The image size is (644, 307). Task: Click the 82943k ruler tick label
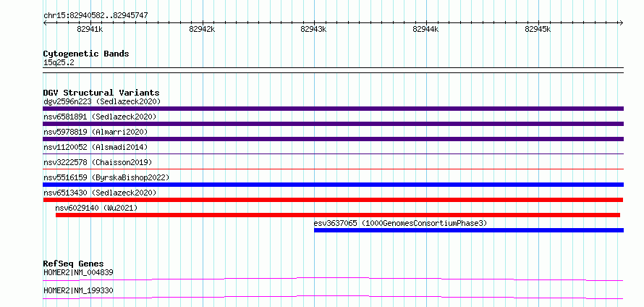pos(314,29)
